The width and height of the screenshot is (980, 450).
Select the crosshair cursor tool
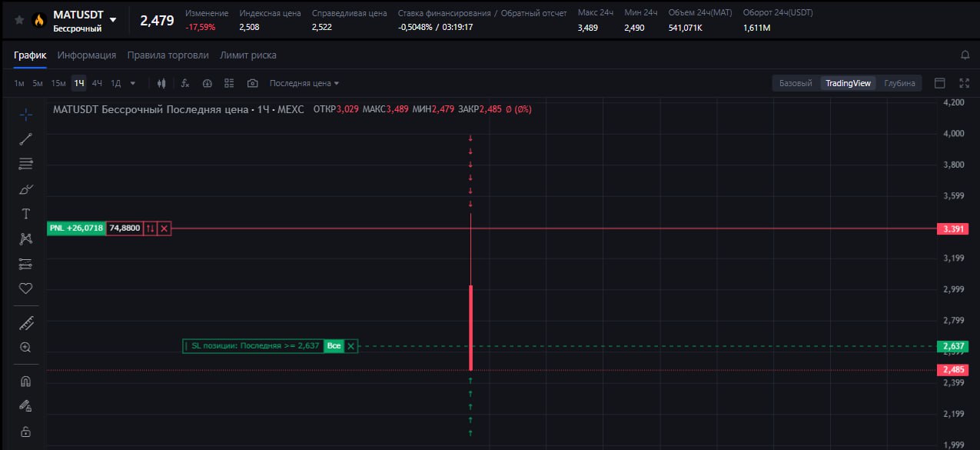click(25, 114)
